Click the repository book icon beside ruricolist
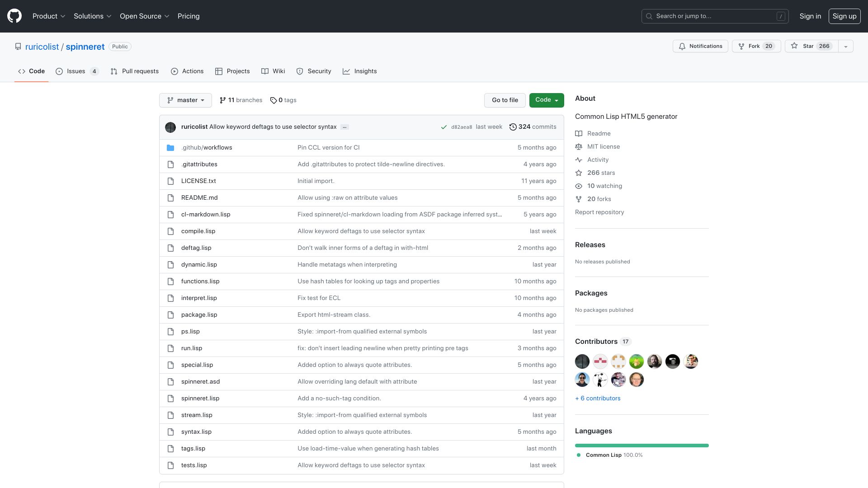The height and width of the screenshot is (488, 868). (18, 47)
